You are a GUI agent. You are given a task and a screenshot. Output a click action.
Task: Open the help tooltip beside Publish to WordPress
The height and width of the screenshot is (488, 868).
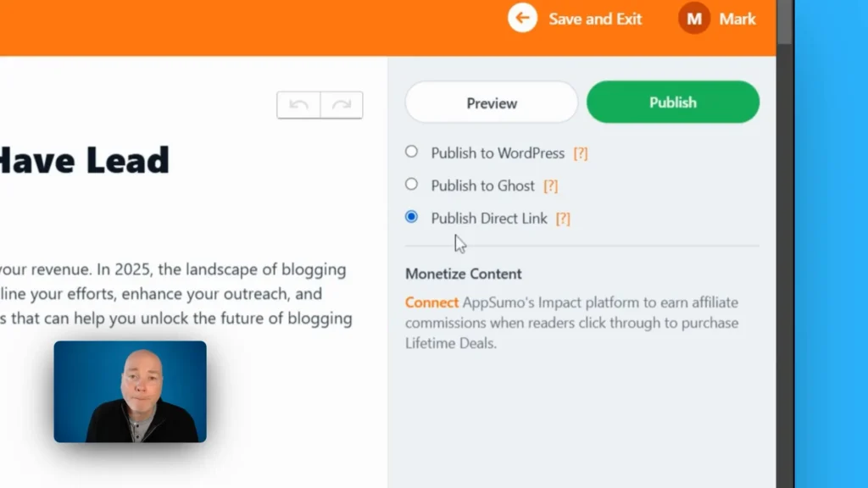pos(581,153)
